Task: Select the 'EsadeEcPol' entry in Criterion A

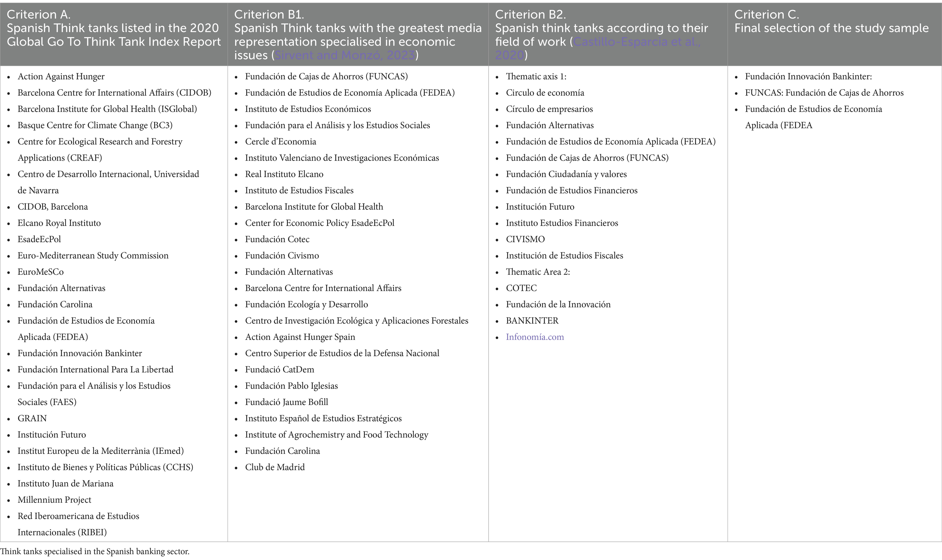Action: 39,239
